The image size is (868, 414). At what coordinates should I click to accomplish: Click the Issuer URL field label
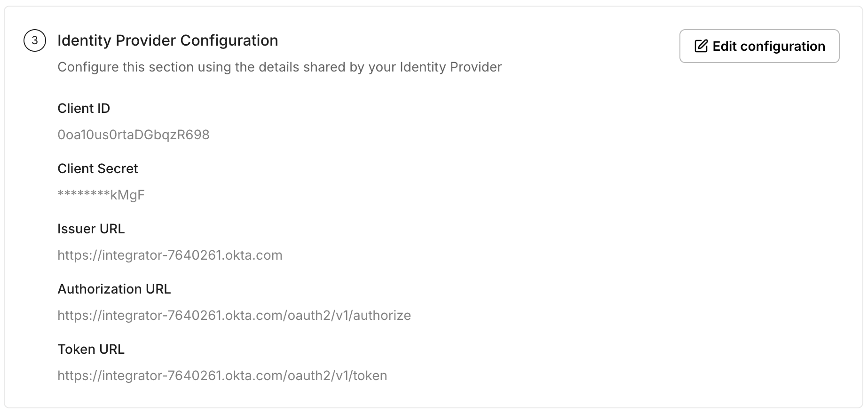coord(91,229)
